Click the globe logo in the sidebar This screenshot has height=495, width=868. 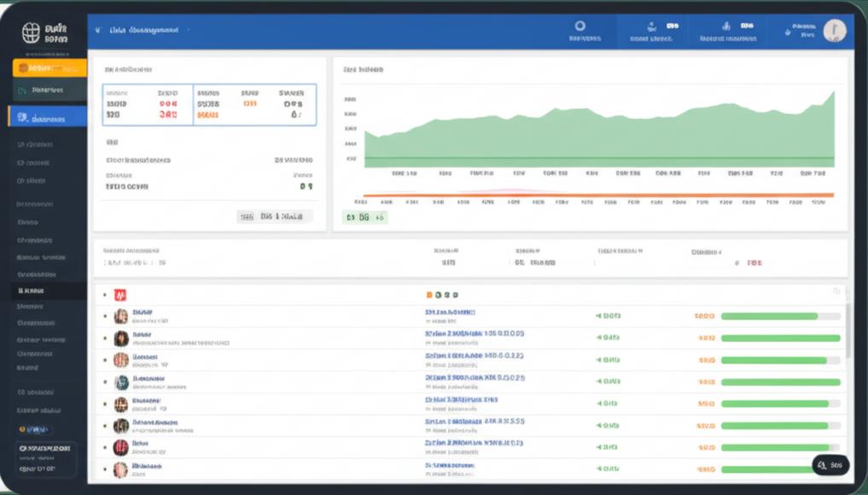[31, 32]
